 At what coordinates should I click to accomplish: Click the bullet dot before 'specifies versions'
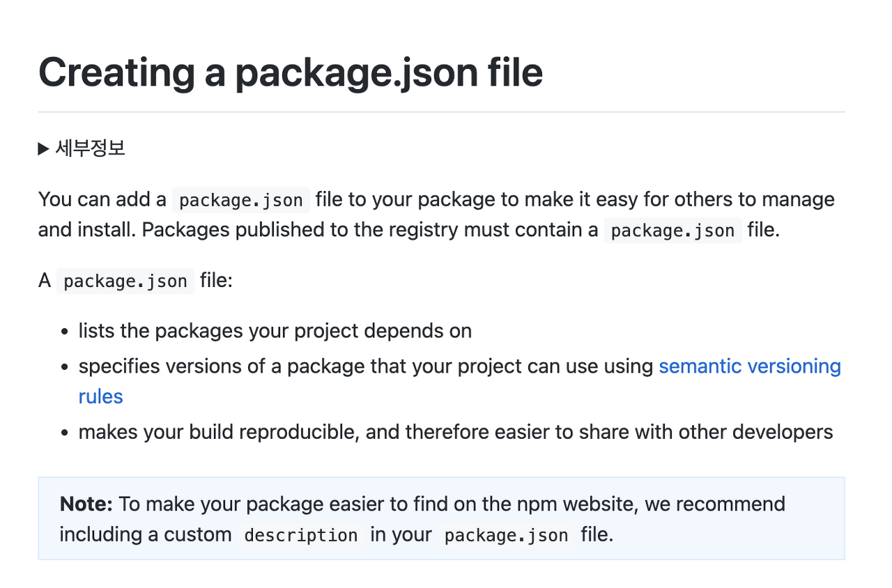(65, 366)
